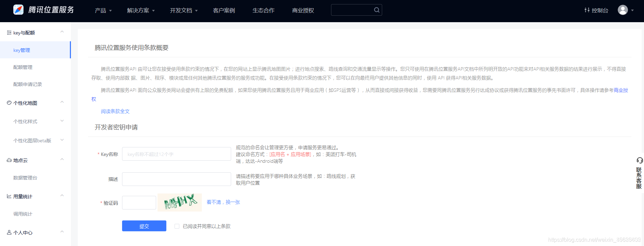This screenshot has height=246, width=644.
Task: Collapse the 地点云 section chevron
Action: tap(62, 159)
